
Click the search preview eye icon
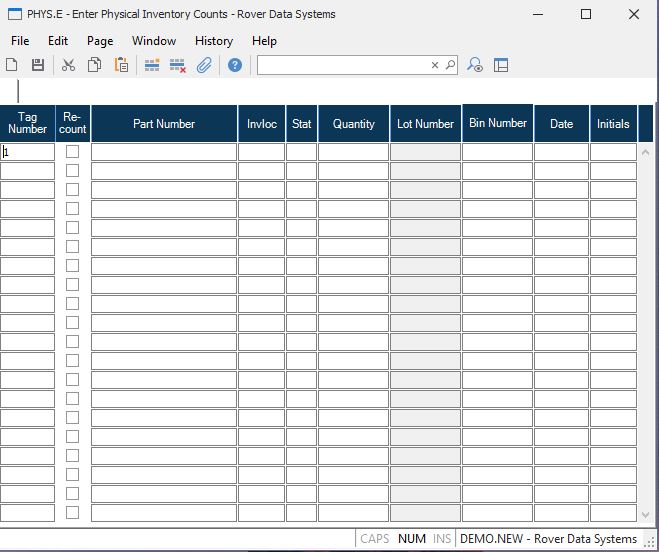coord(475,65)
